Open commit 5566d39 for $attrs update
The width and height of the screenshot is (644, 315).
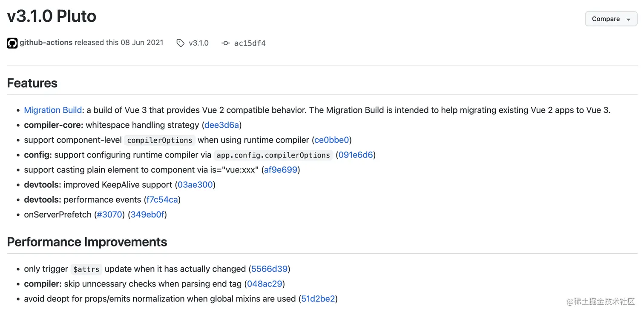(x=270, y=269)
